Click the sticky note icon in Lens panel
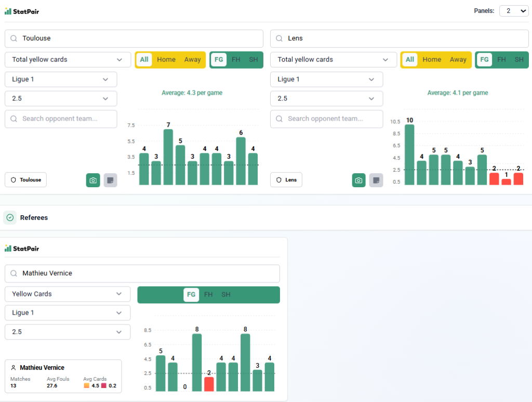This screenshot has width=532, height=402. pyautogui.click(x=376, y=180)
